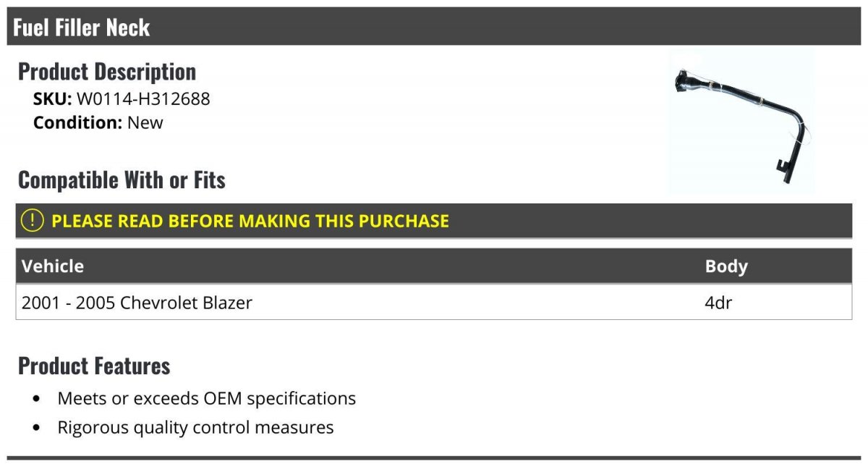Click the SKU label
The image size is (868, 467).
52,99
